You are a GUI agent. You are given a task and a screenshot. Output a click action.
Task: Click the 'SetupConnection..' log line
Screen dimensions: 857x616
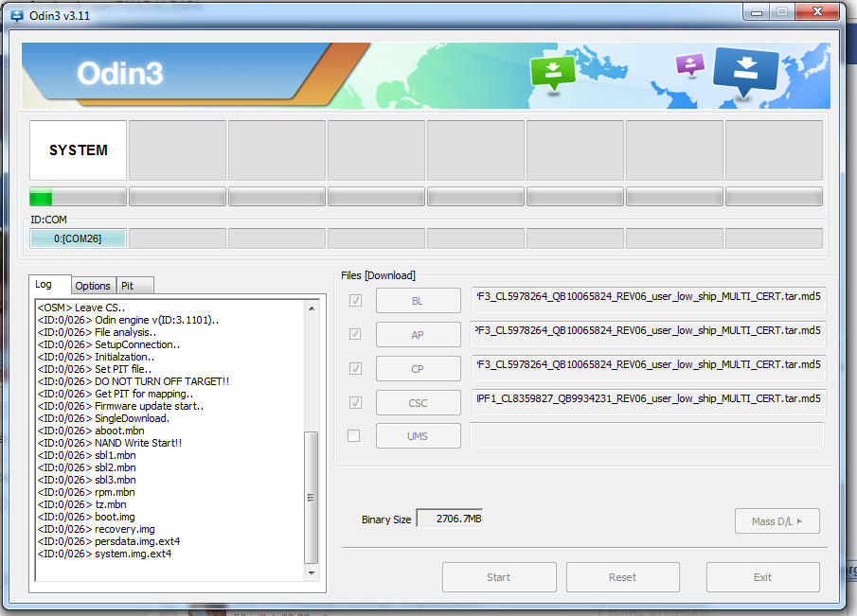pyautogui.click(x=109, y=344)
